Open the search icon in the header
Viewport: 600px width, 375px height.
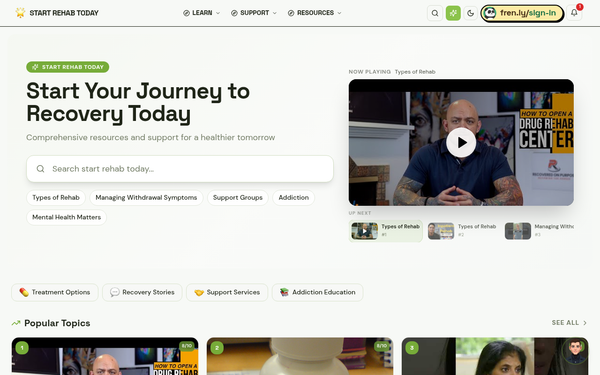click(435, 13)
